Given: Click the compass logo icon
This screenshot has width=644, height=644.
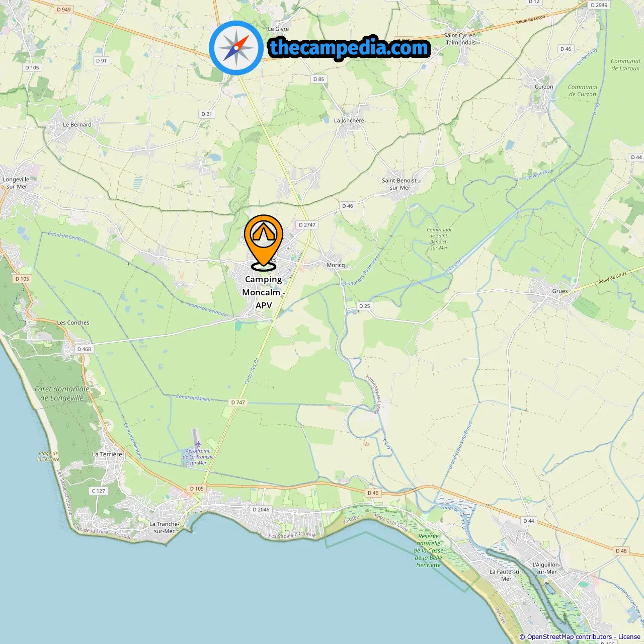Looking at the screenshot, I should [236, 48].
